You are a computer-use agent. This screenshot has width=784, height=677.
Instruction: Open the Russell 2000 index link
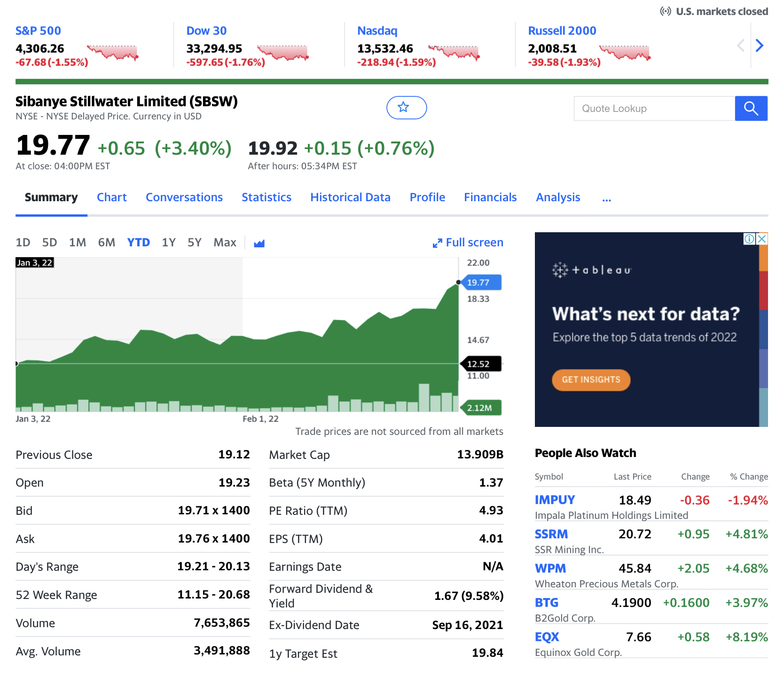[562, 31]
